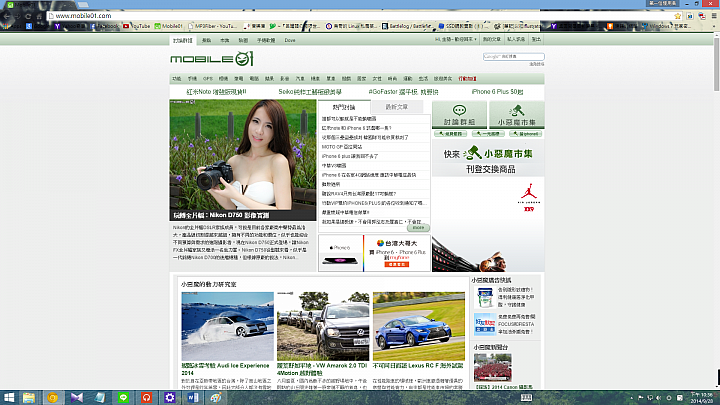
Task: Open the iPhone 6 plus discussion entry
Action: [x=350, y=156]
